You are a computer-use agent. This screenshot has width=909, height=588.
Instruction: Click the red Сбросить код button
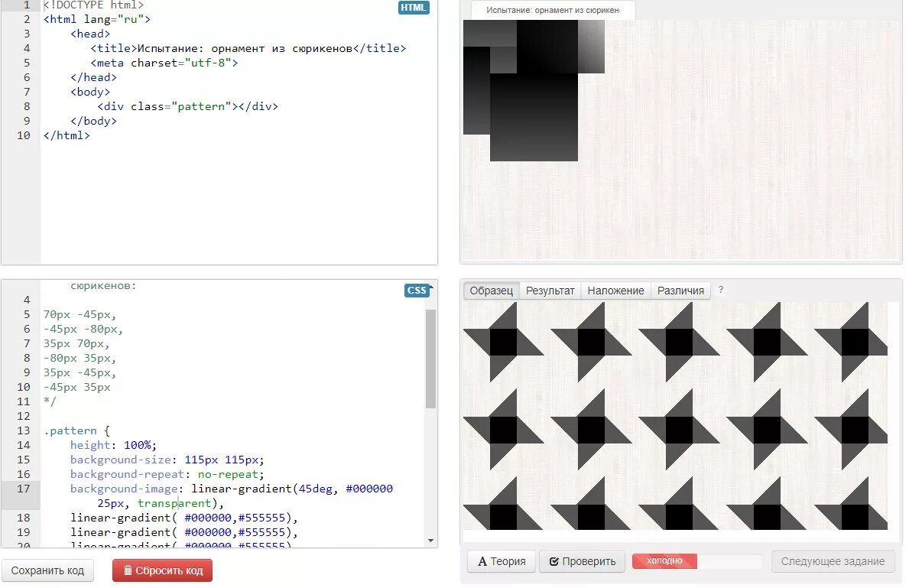(x=162, y=570)
